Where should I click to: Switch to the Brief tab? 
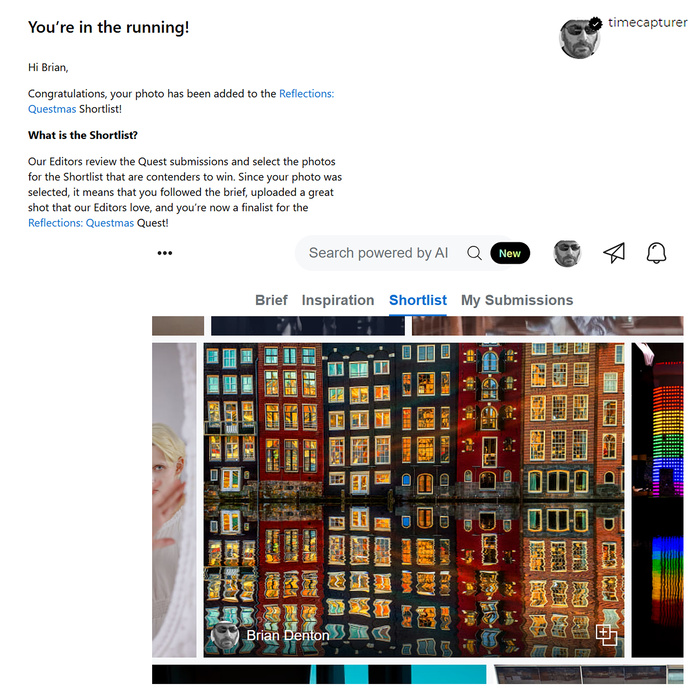click(271, 300)
